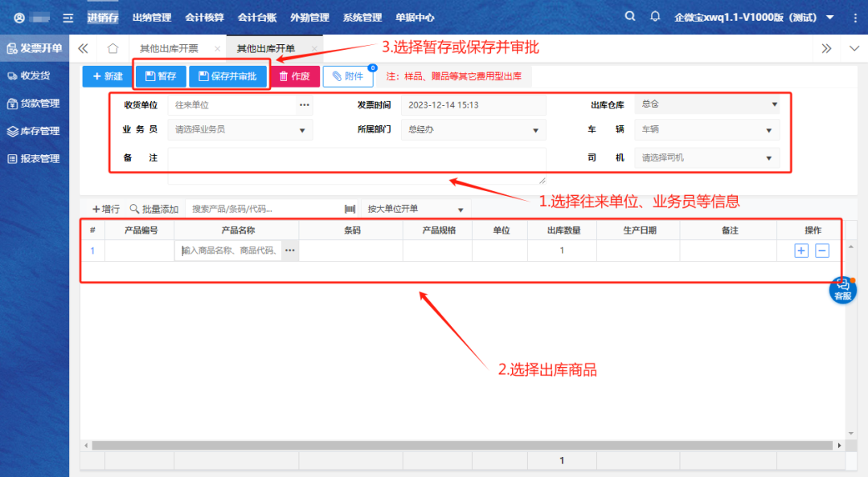This screenshot has width=868, height=477.
Task: Click the 保存并审批 button
Action: pyautogui.click(x=227, y=76)
